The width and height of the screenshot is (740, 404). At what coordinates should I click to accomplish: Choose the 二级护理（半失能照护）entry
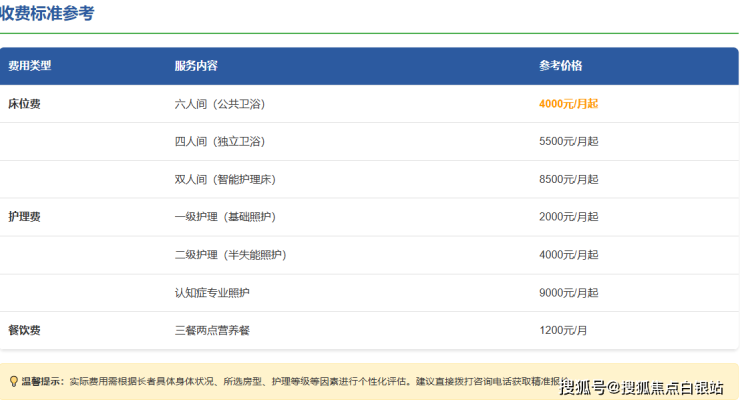tap(230, 255)
